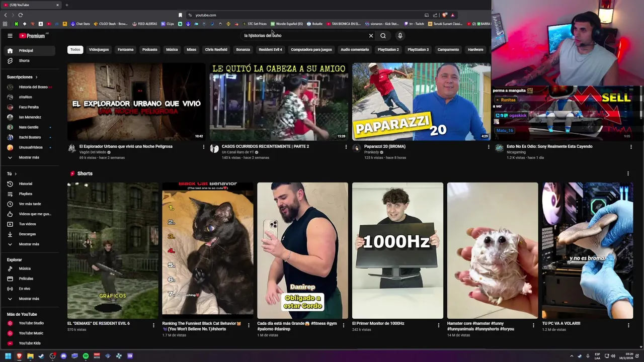The width and height of the screenshot is (644, 362).
Task: Open options for Paparazzi 20 video
Action: point(488,147)
